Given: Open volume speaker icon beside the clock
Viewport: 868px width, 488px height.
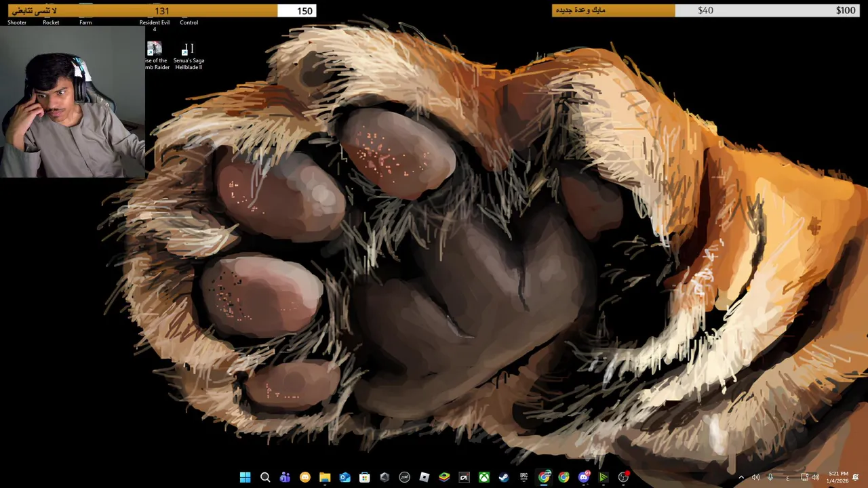Looking at the screenshot, I should click(x=815, y=477).
